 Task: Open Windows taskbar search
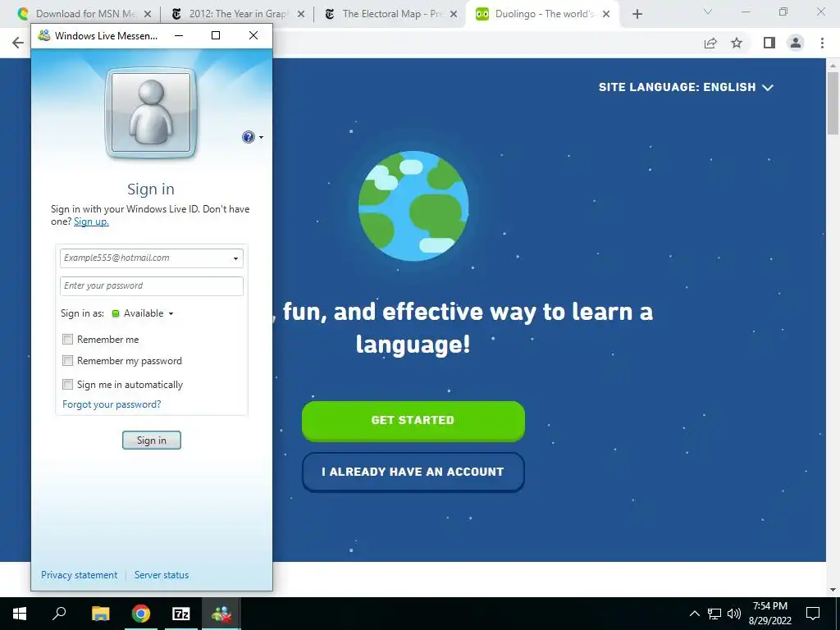tap(59, 614)
